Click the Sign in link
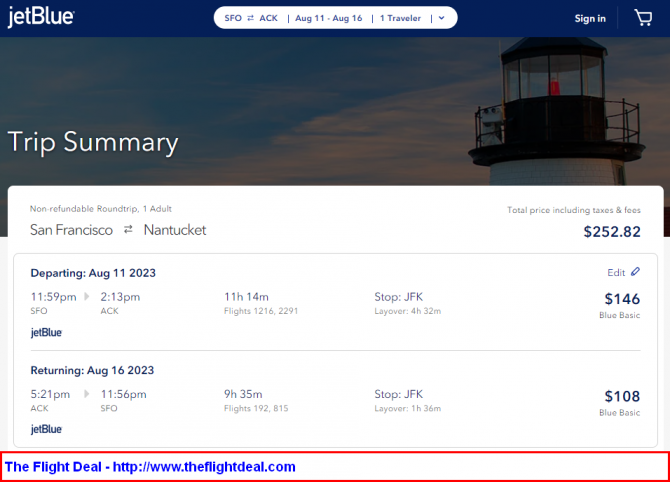Image resolution: width=670 pixels, height=482 pixels. click(x=590, y=18)
